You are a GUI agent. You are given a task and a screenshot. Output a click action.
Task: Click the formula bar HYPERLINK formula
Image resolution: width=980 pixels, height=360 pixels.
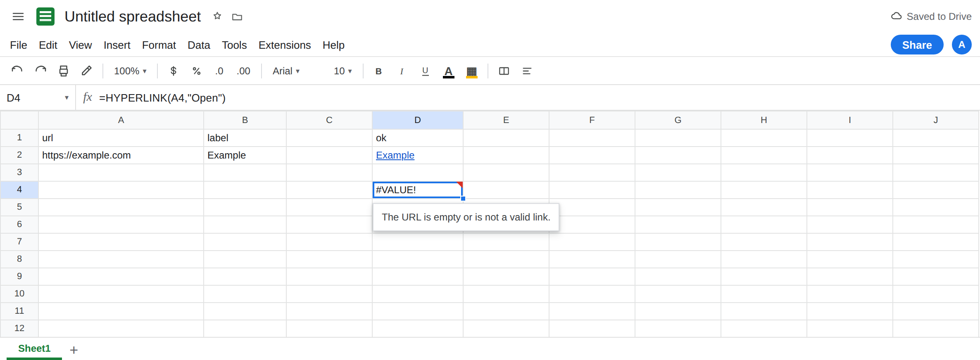[x=162, y=98]
